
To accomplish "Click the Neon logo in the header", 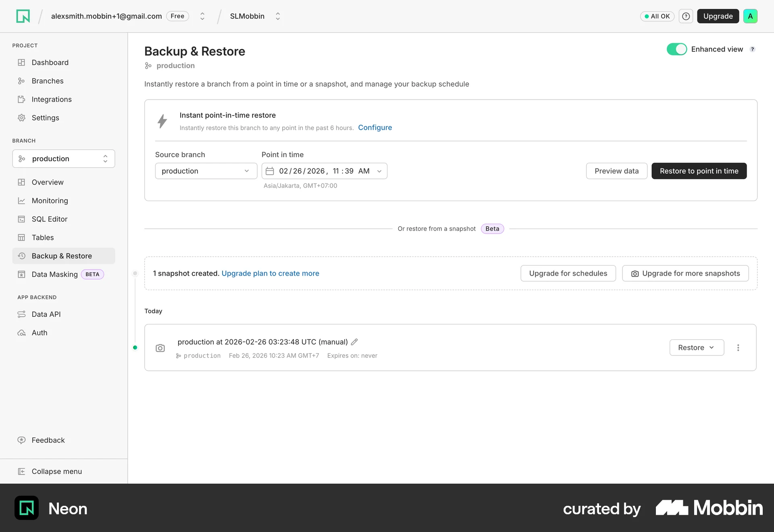I will click(23, 16).
